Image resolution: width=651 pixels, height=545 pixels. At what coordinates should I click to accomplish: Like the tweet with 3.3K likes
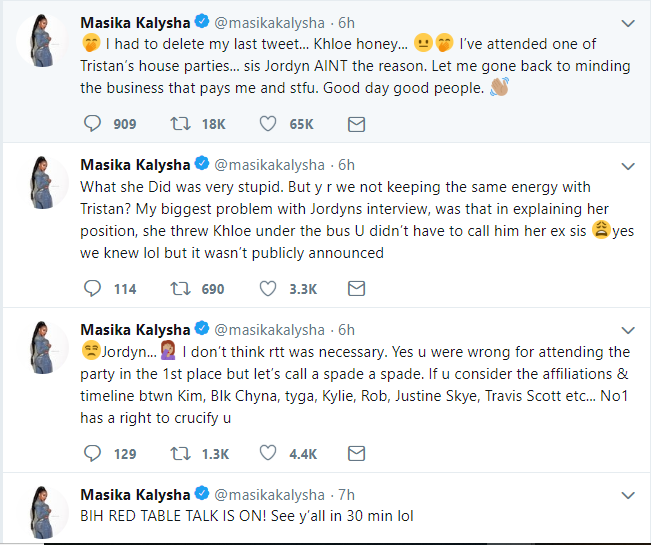pos(268,289)
